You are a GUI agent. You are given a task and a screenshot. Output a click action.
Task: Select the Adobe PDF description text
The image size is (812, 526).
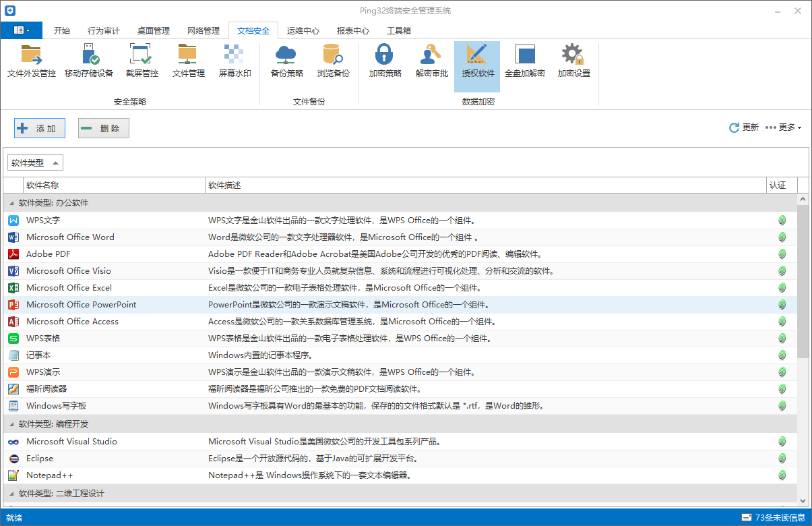tap(375, 254)
